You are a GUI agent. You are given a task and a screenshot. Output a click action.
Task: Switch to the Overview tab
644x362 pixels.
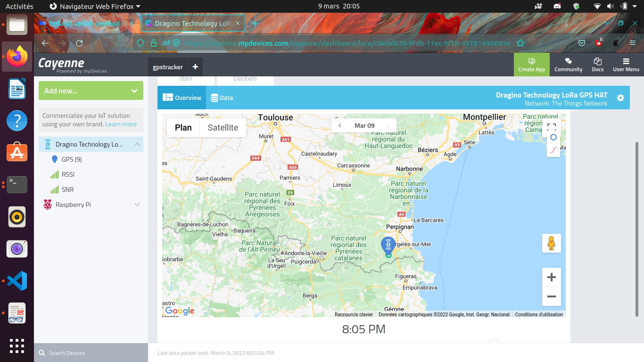coord(182,98)
